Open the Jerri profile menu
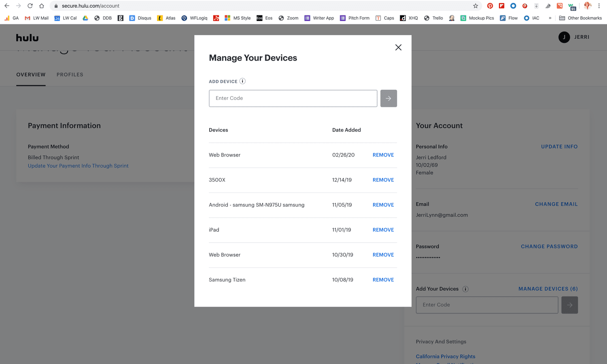607x364 pixels. (x=574, y=37)
